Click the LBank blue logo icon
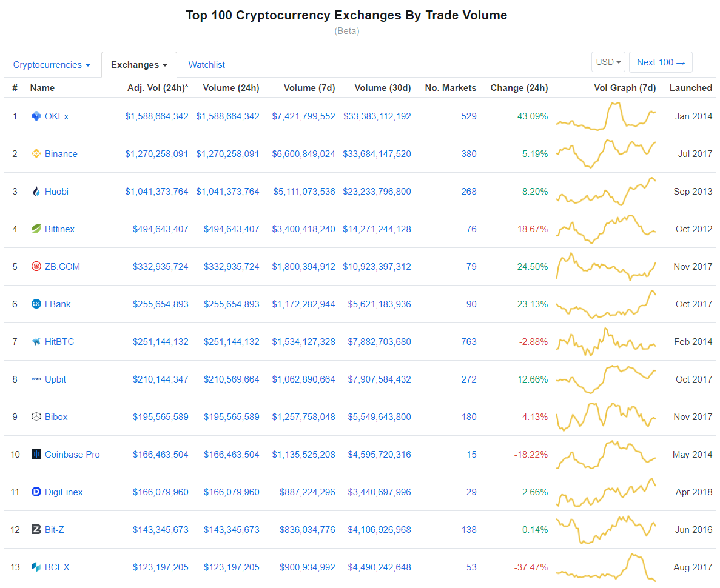Screen dimensions: 720x588 point(36,304)
